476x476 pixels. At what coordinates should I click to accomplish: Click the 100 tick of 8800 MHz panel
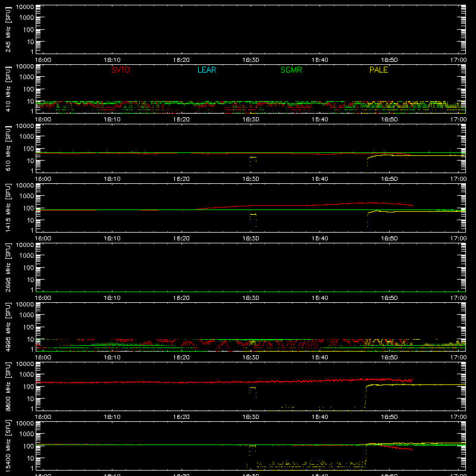click(x=29, y=387)
